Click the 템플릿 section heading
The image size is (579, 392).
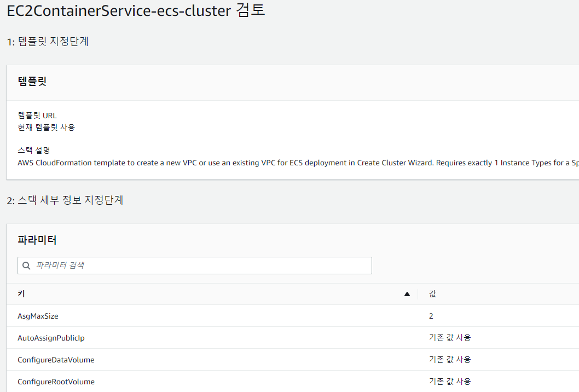(32, 81)
